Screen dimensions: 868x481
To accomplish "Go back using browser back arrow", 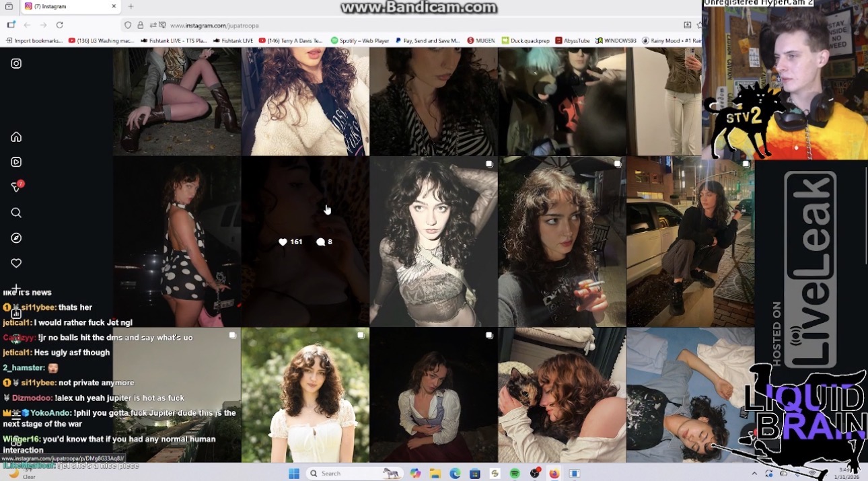I will [28, 25].
